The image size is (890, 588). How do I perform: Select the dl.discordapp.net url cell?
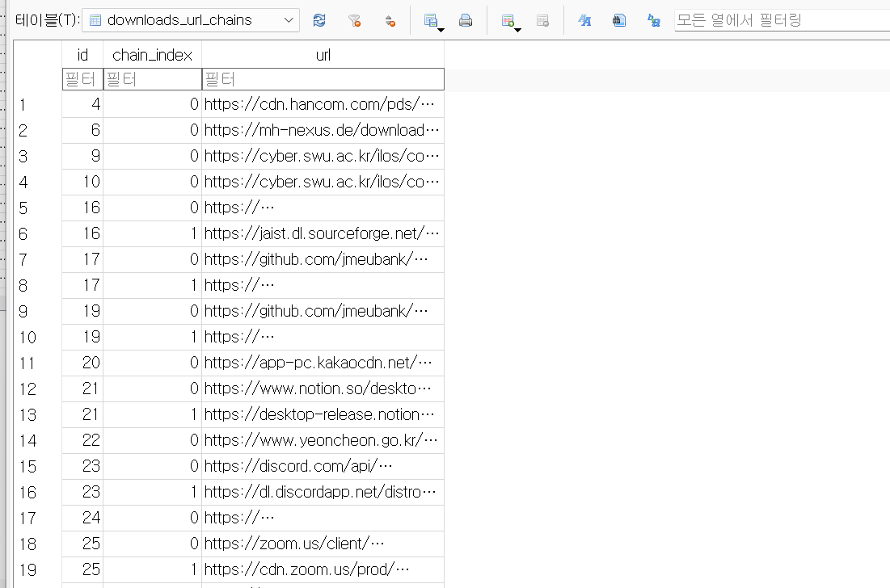click(323, 492)
